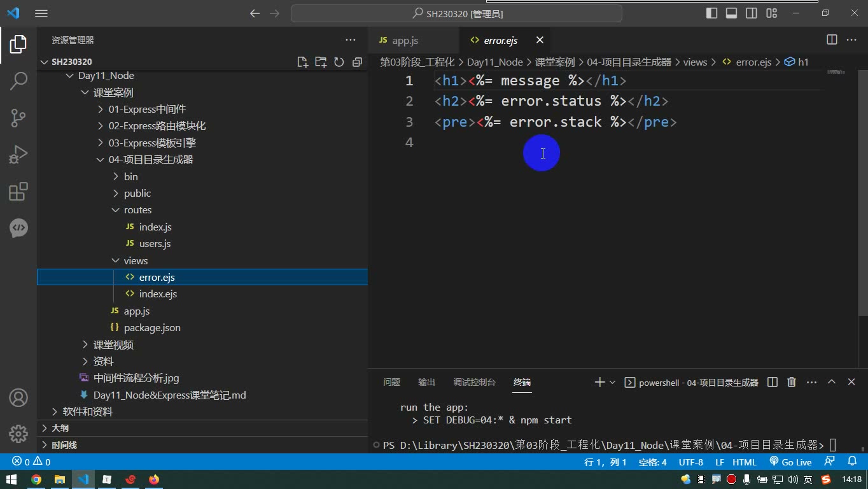868x489 pixels.
Task: Open the Accounts menu icon
Action: pyautogui.click(x=18, y=398)
